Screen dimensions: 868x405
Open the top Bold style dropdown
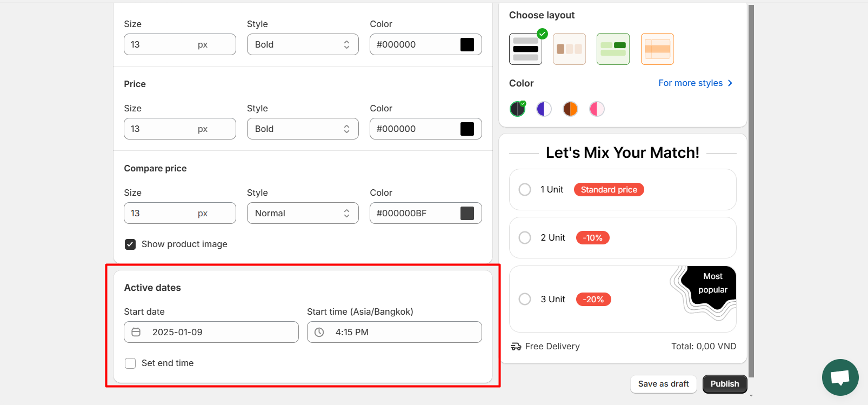point(303,44)
